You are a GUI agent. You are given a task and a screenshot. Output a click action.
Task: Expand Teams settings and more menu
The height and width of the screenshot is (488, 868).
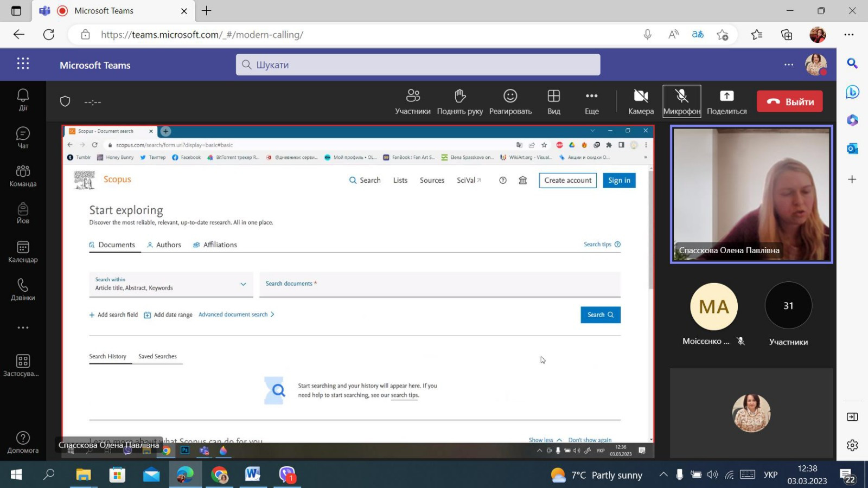click(788, 65)
